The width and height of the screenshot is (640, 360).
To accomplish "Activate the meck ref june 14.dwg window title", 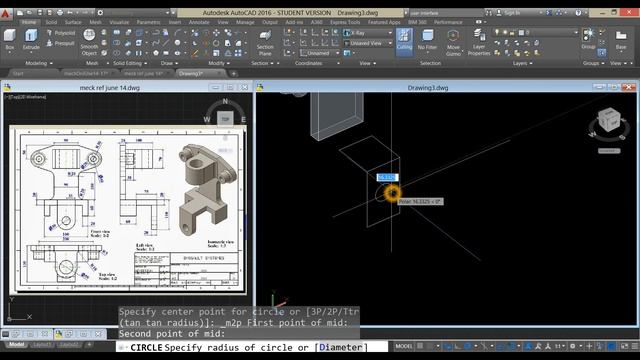I will click(x=109, y=88).
